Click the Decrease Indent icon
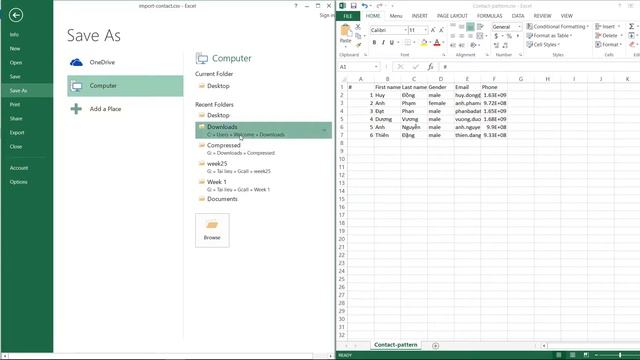 (x=453, y=45)
